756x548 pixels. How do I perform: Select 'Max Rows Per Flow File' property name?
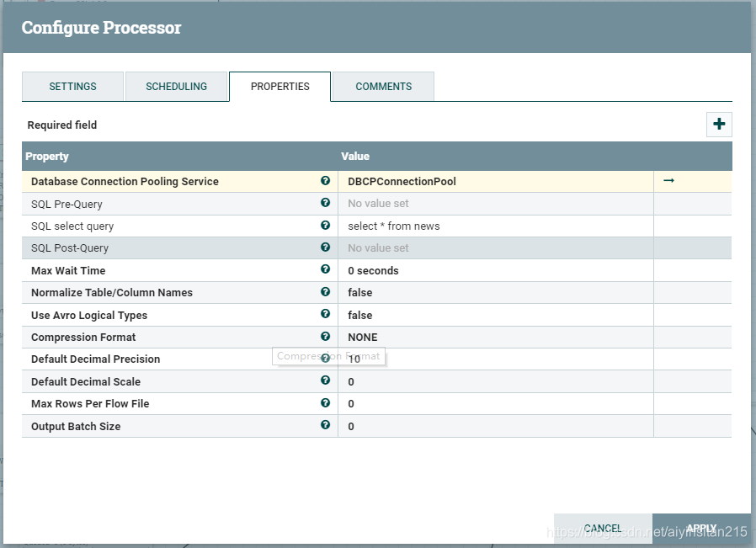tap(90, 404)
